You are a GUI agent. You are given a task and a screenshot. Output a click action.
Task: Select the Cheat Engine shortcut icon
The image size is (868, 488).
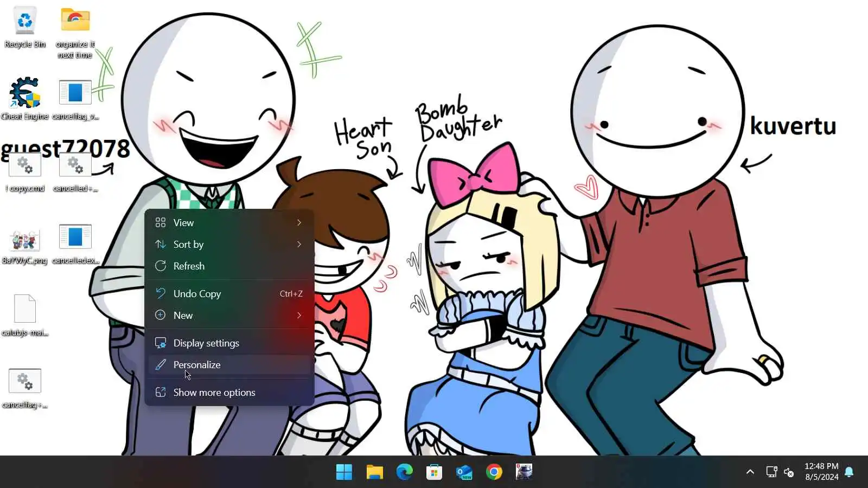pyautogui.click(x=25, y=92)
